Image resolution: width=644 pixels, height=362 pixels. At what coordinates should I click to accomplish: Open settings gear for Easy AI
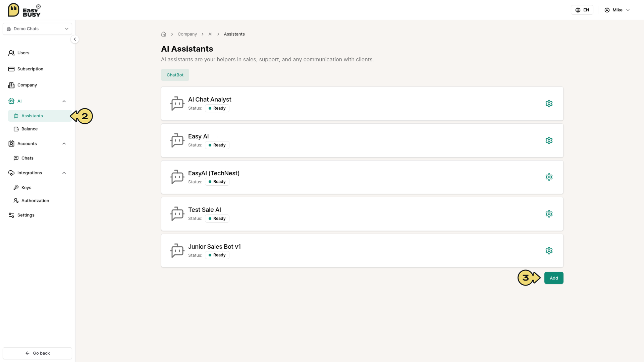pyautogui.click(x=549, y=140)
